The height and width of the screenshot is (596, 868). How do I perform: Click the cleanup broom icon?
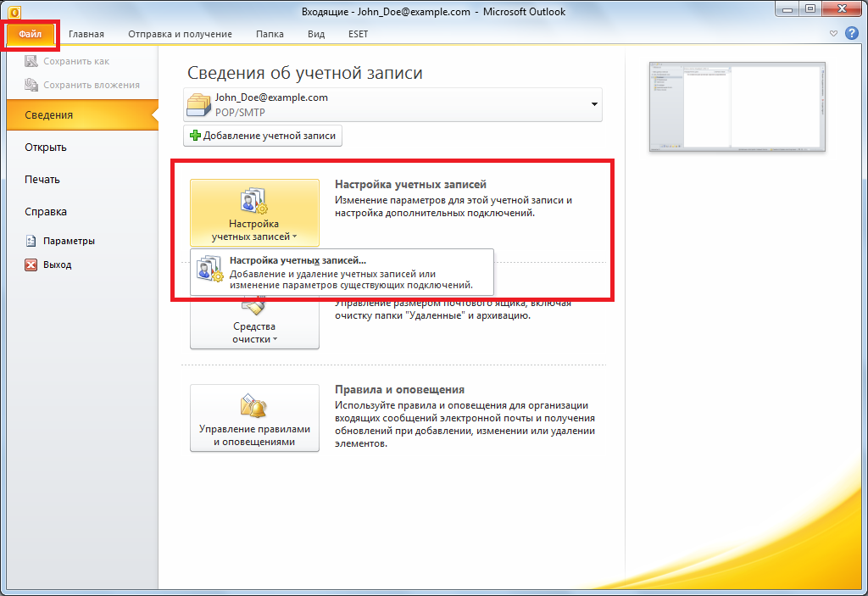254,305
